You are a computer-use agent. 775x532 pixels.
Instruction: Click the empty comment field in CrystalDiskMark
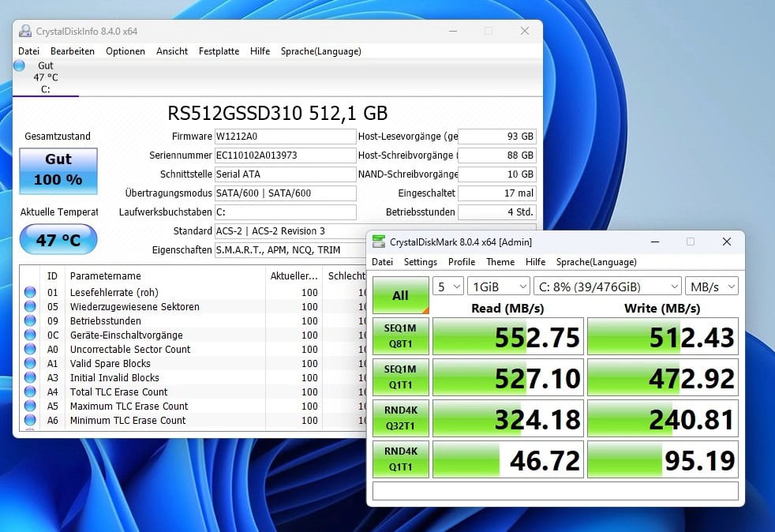pos(556,491)
